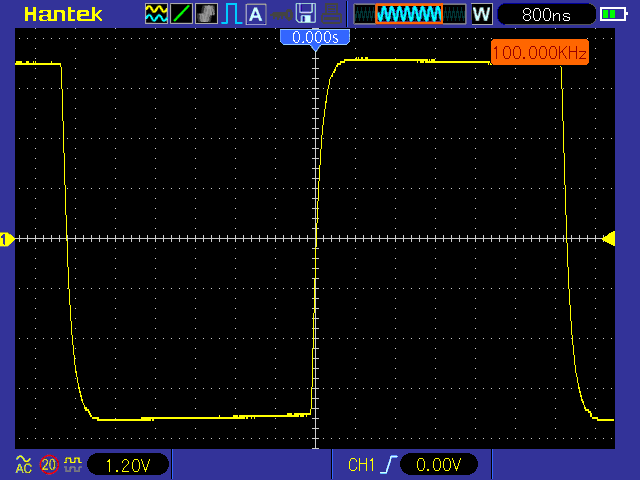Viewport: 640px width, 480px height.
Task: Click the 1.20V volts-per-division readout
Action: pyautogui.click(x=128, y=465)
